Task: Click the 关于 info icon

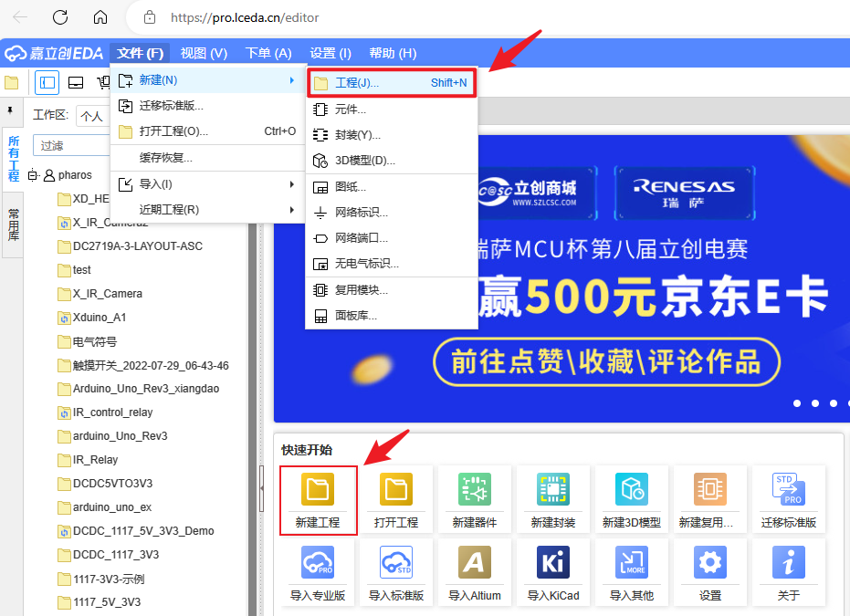Action: [x=789, y=562]
